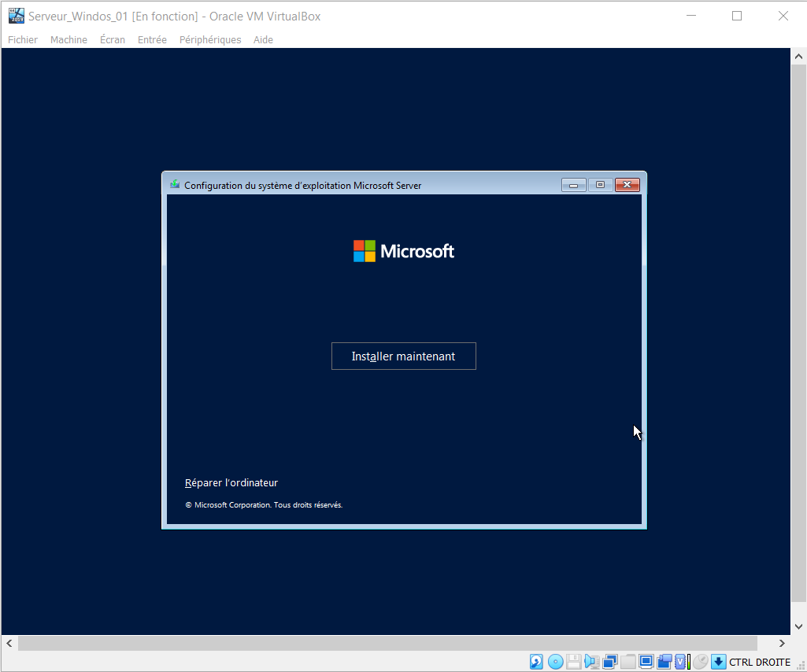Image resolution: width=807 pixels, height=672 pixels.
Task: Toggle mouse integration status icon
Action: pyautogui.click(x=700, y=662)
